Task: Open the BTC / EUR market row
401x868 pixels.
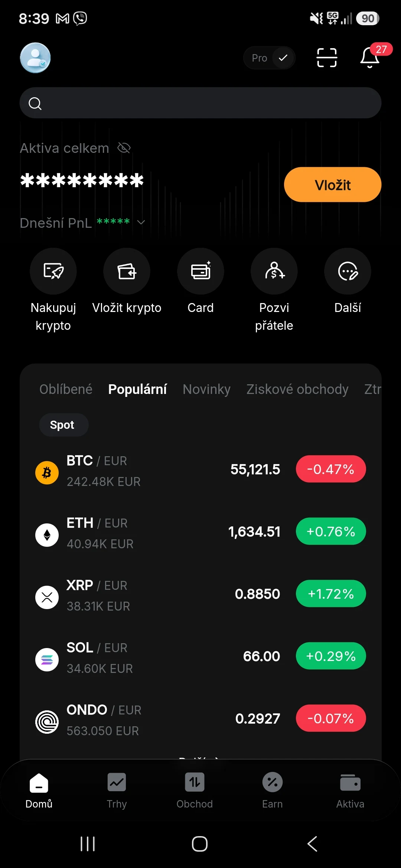Action: [x=200, y=470]
